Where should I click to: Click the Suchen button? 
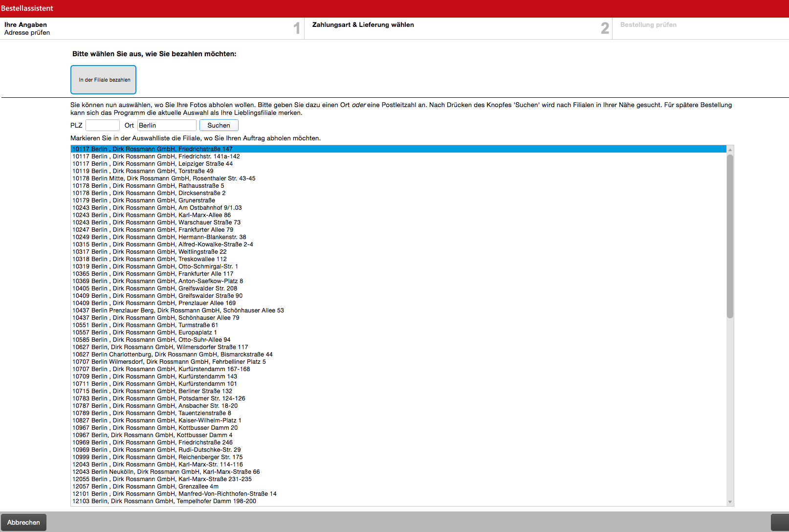click(x=219, y=125)
